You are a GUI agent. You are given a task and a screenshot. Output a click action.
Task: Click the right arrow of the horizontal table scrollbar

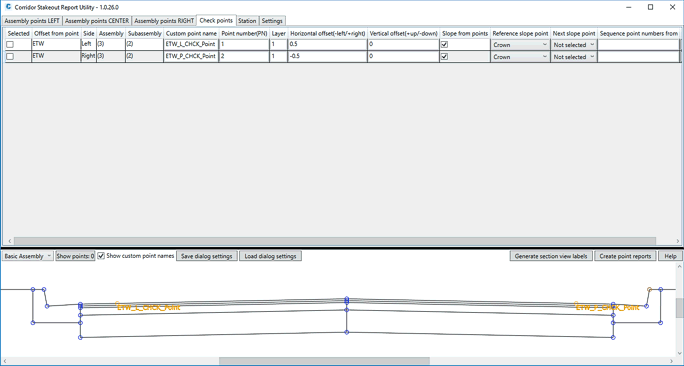click(678, 241)
